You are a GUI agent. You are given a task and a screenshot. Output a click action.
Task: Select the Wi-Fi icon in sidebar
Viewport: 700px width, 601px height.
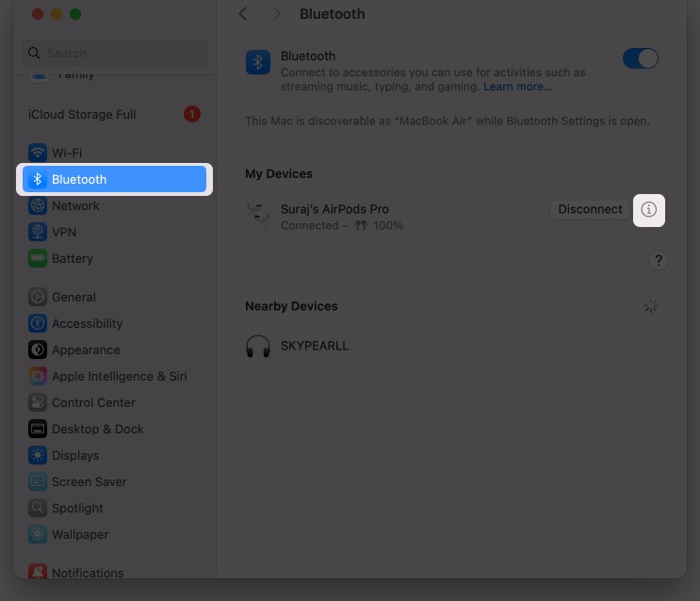38,153
